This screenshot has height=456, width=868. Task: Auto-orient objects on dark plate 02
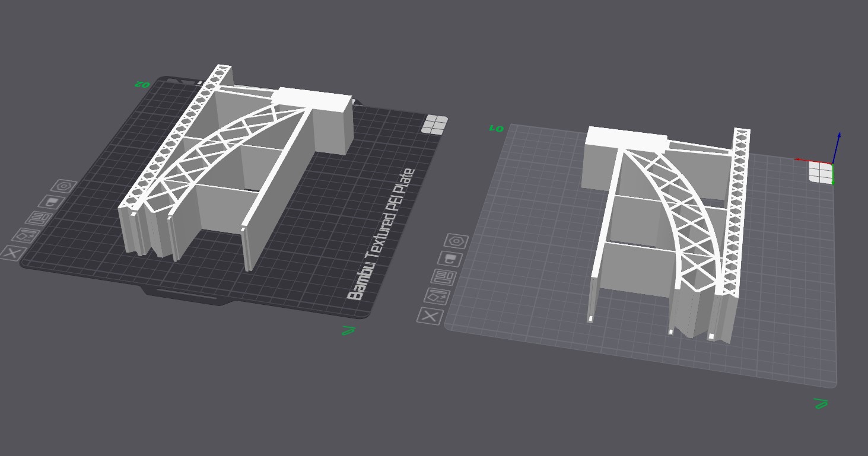click(26, 235)
